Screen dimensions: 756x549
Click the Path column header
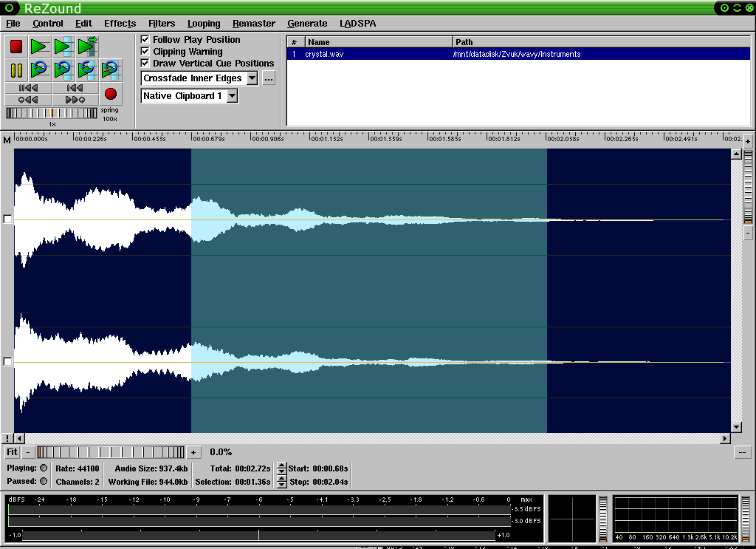(602, 42)
